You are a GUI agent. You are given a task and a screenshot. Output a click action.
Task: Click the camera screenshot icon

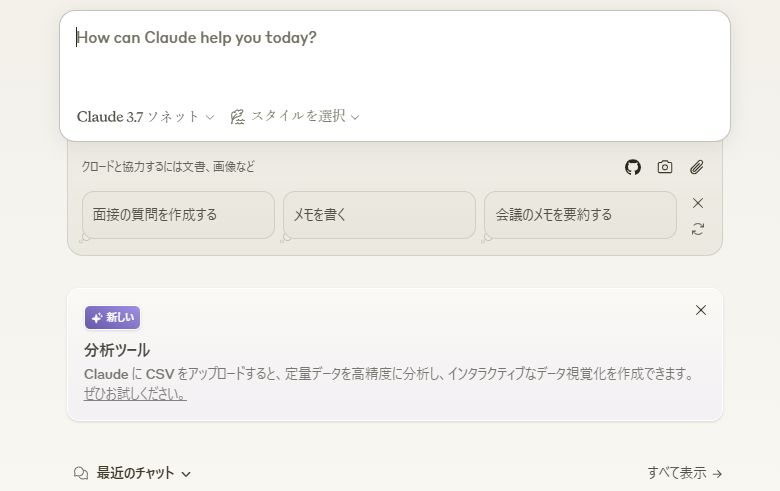tap(665, 167)
